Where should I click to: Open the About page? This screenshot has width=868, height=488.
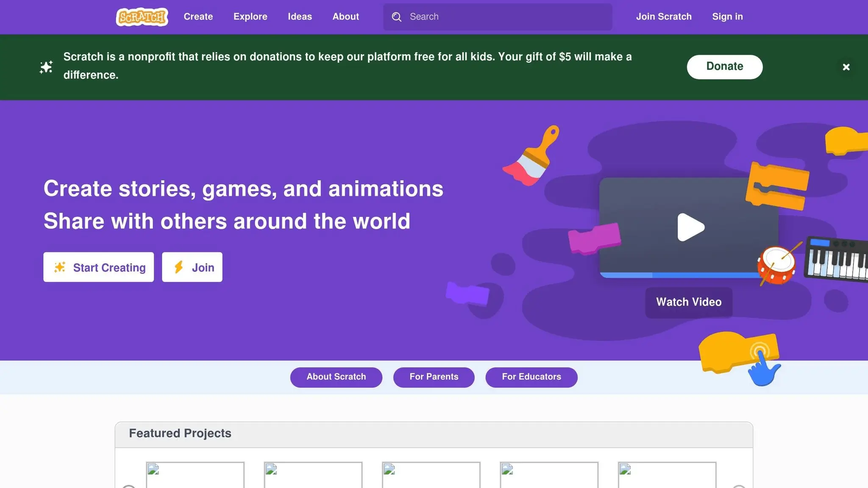pos(345,17)
